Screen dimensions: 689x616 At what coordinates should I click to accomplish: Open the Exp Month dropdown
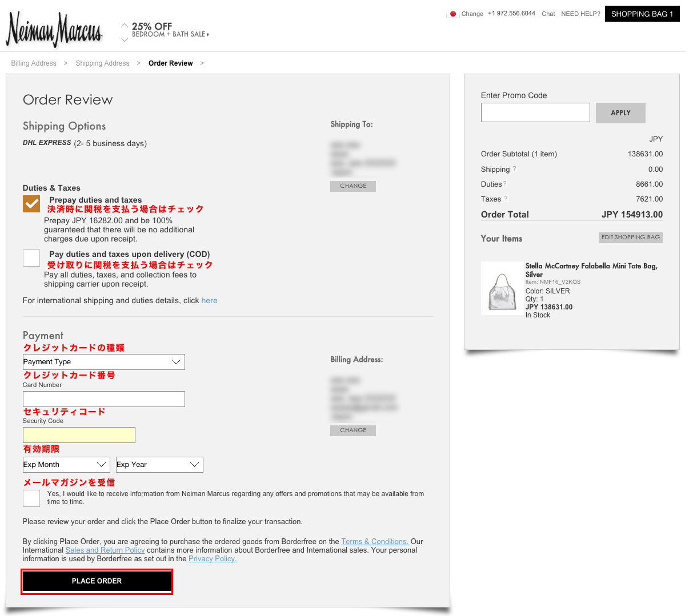tap(66, 465)
